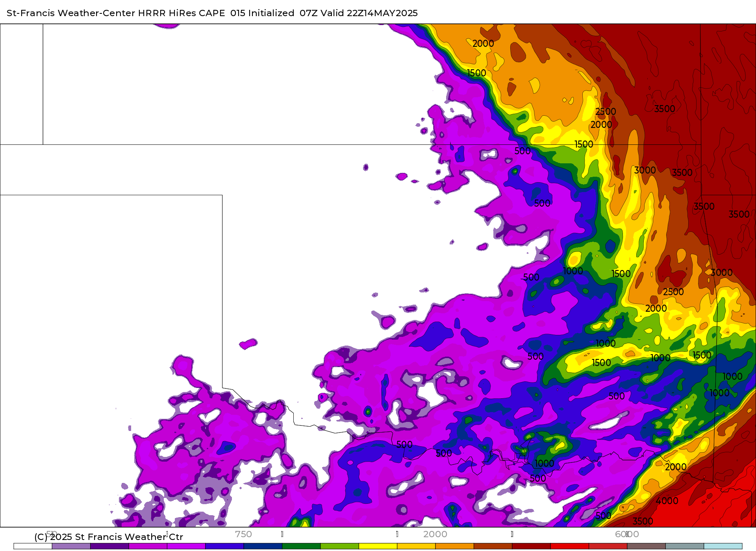
Task: Click the '(C) 2025 St Francis Weather Ctr' copyright
Action: pyautogui.click(x=109, y=537)
